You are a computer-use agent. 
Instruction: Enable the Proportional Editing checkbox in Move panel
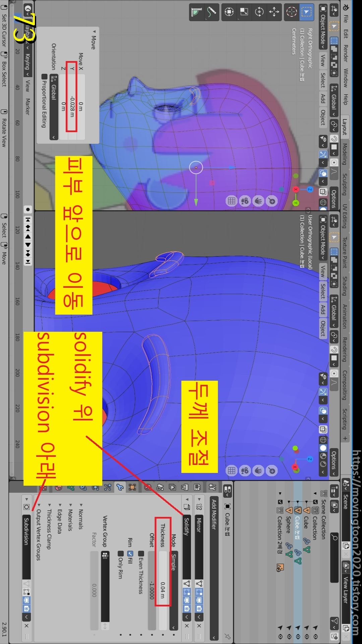[x=44, y=76]
